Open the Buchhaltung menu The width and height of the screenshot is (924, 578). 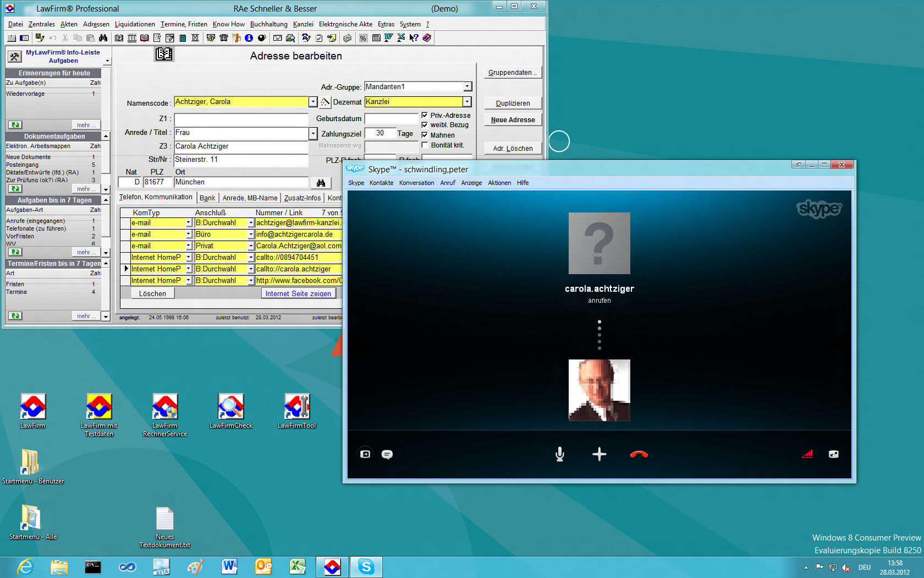268,24
